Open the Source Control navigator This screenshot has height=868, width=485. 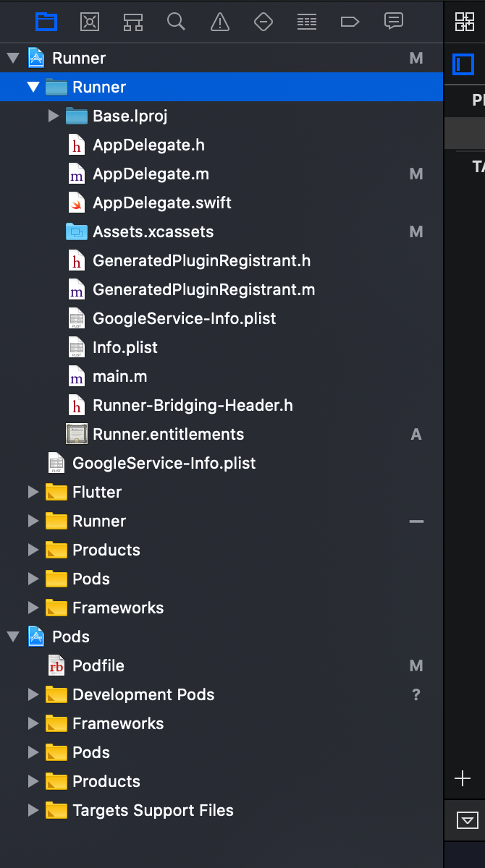point(90,22)
